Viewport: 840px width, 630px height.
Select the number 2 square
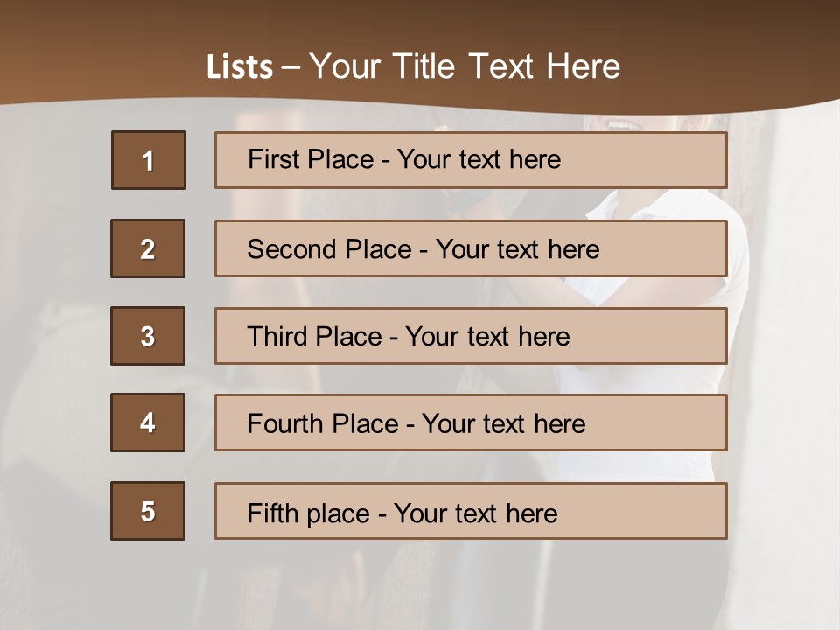point(148,248)
